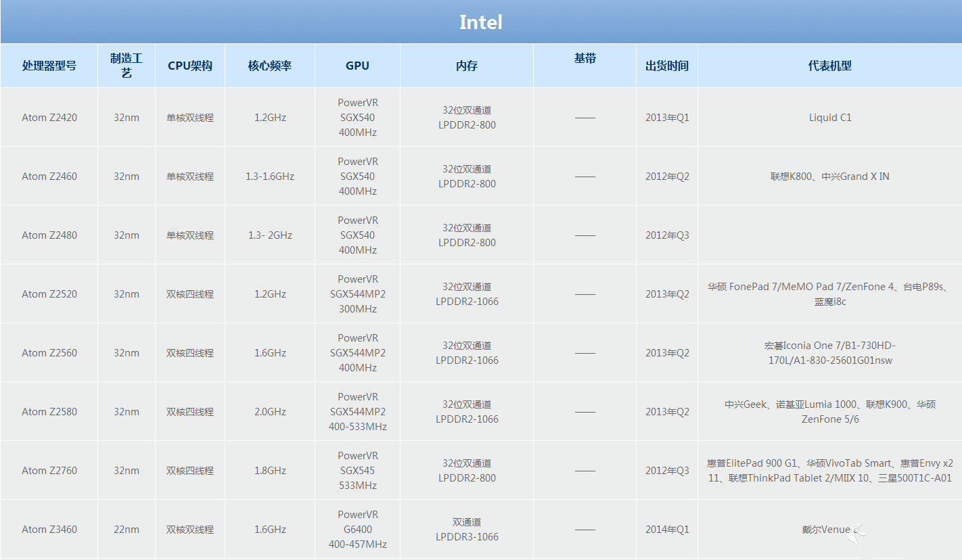Select the Atom Z2520 cell
Image resolution: width=962 pixels, height=560 pixels.
[x=49, y=294]
